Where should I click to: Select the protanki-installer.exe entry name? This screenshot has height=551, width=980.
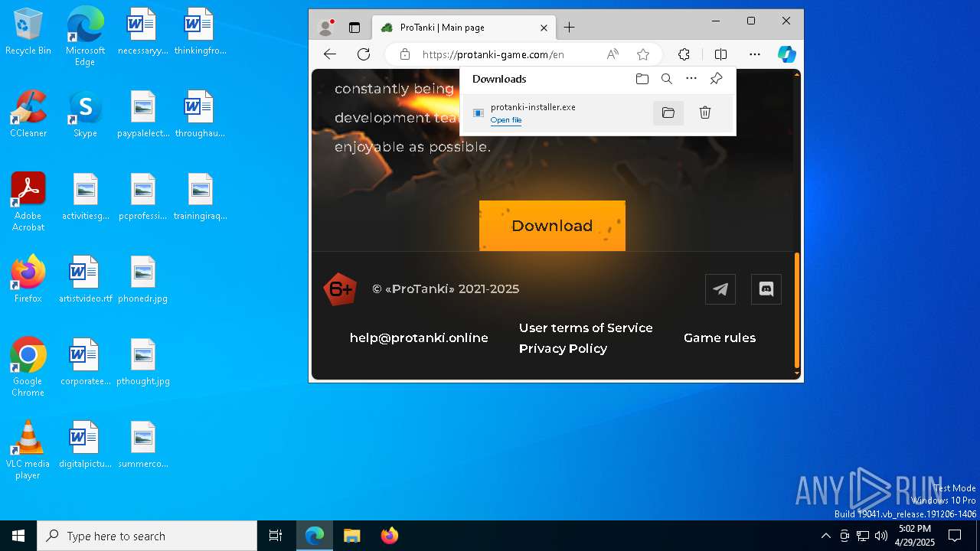tap(533, 107)
